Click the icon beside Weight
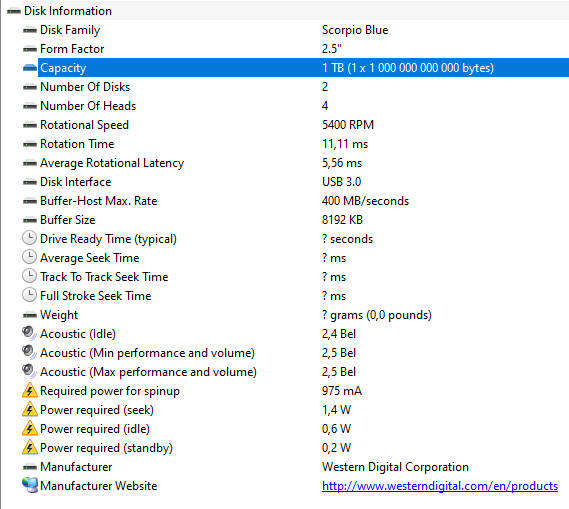 (30, 315)
